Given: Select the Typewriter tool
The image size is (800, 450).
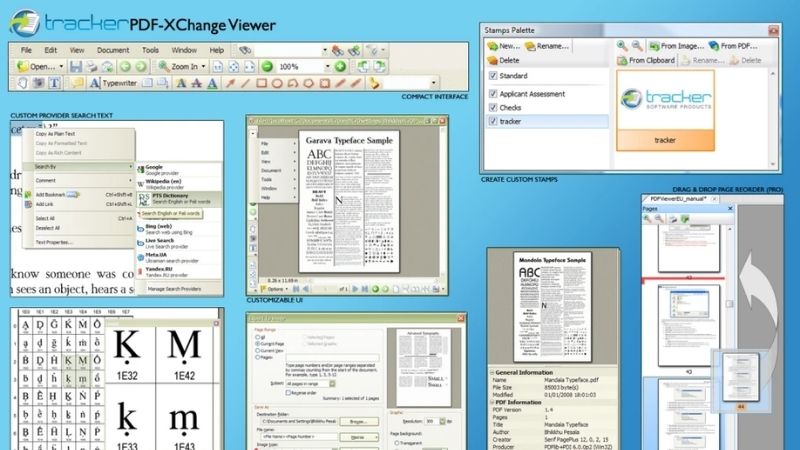Looking at the screenshot, I should 113,83.
